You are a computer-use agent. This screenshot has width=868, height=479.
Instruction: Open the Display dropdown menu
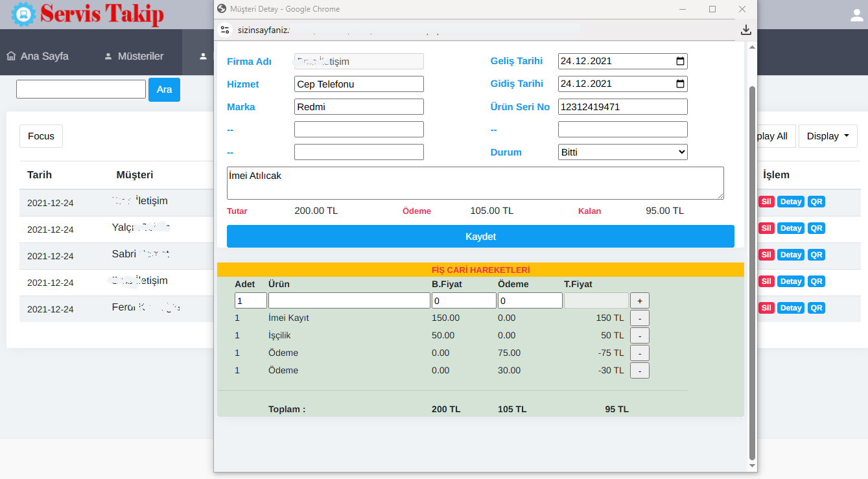tap(827, 136)
